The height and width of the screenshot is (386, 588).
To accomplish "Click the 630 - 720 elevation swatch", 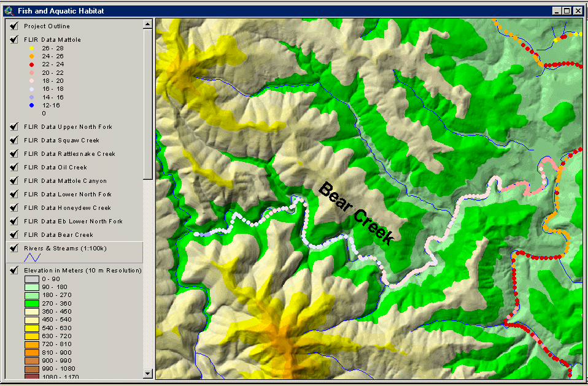I will tap(32, 336).
